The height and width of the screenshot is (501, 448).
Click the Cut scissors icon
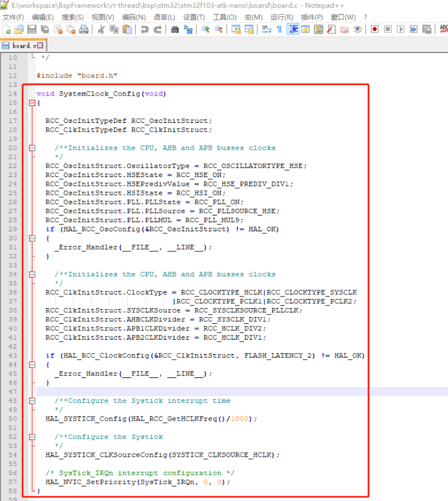(x=101, y=29)
